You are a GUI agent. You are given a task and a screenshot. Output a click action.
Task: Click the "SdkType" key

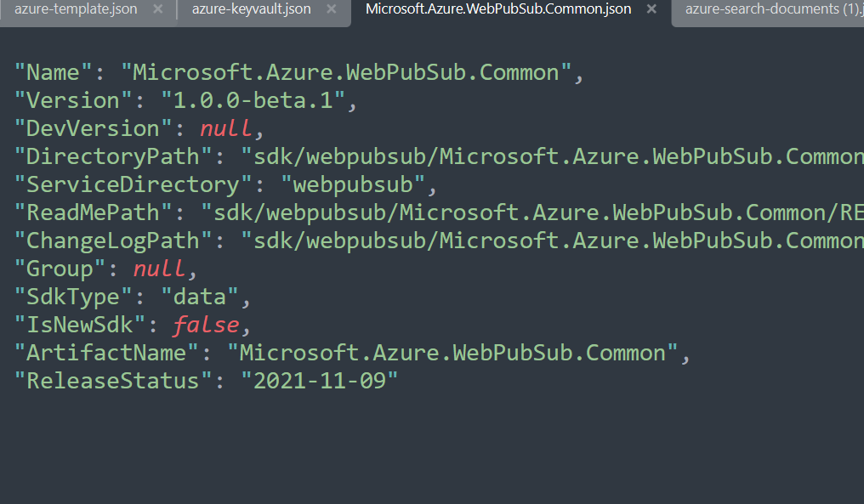pos(73,297)
